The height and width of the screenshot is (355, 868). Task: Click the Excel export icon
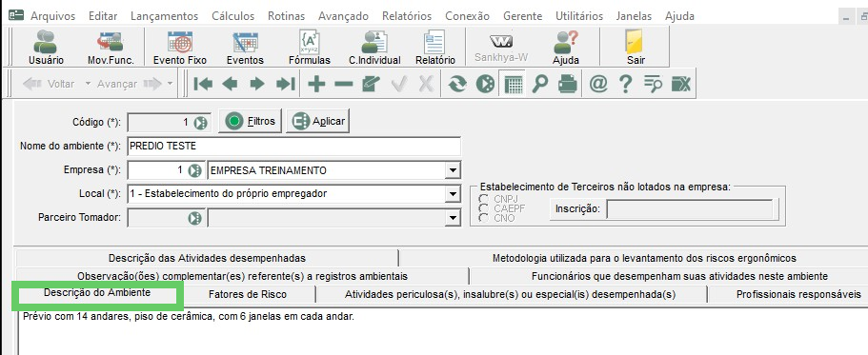(681, 84)
